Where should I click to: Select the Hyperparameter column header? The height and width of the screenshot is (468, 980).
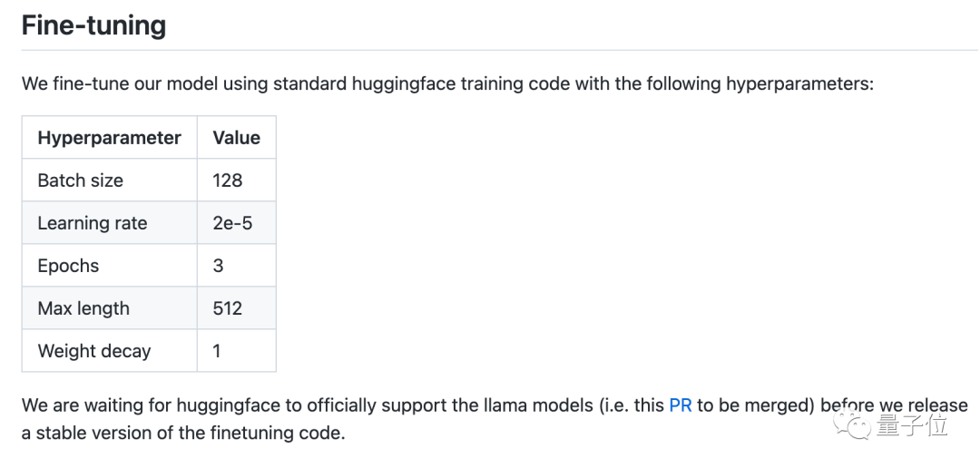click(x=109, y=138)
